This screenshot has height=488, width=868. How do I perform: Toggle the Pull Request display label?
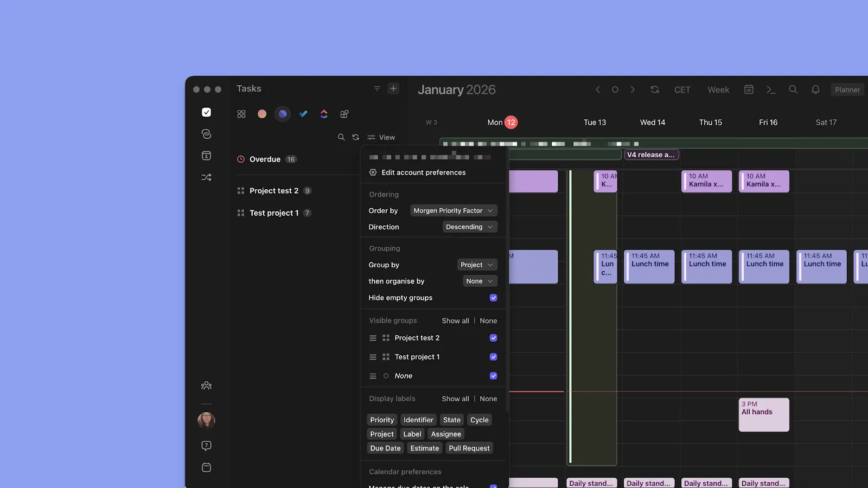coord(469,448)
